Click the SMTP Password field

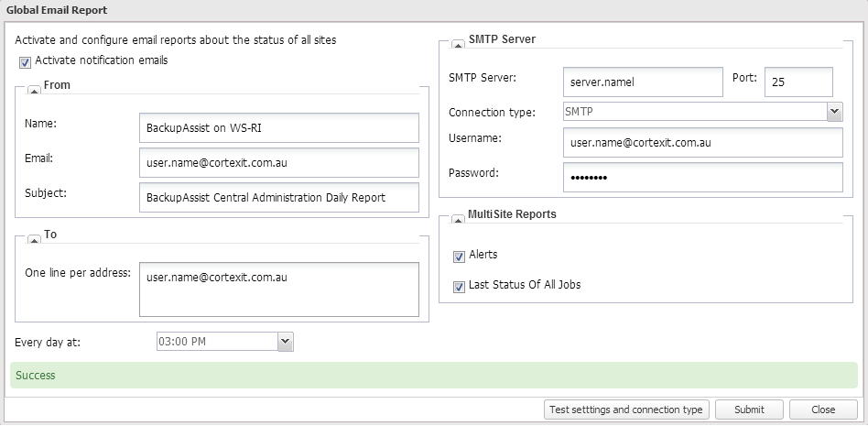[703, 177]
